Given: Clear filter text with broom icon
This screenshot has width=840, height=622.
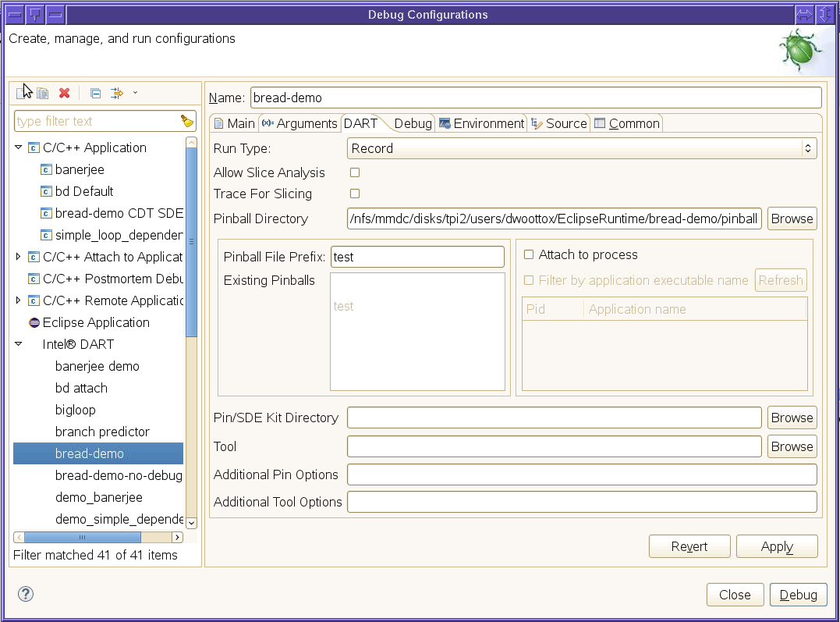Looking at the screenshot, I should point(186,121).
